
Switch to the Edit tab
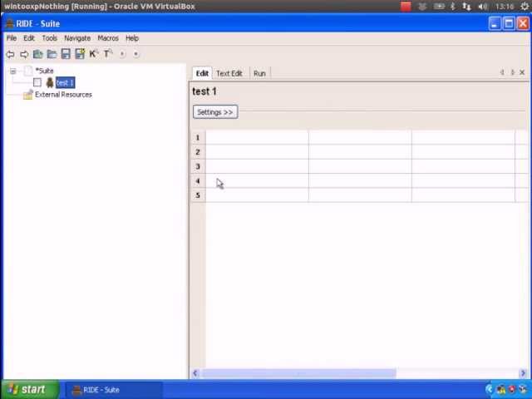[x=202, y=73]
